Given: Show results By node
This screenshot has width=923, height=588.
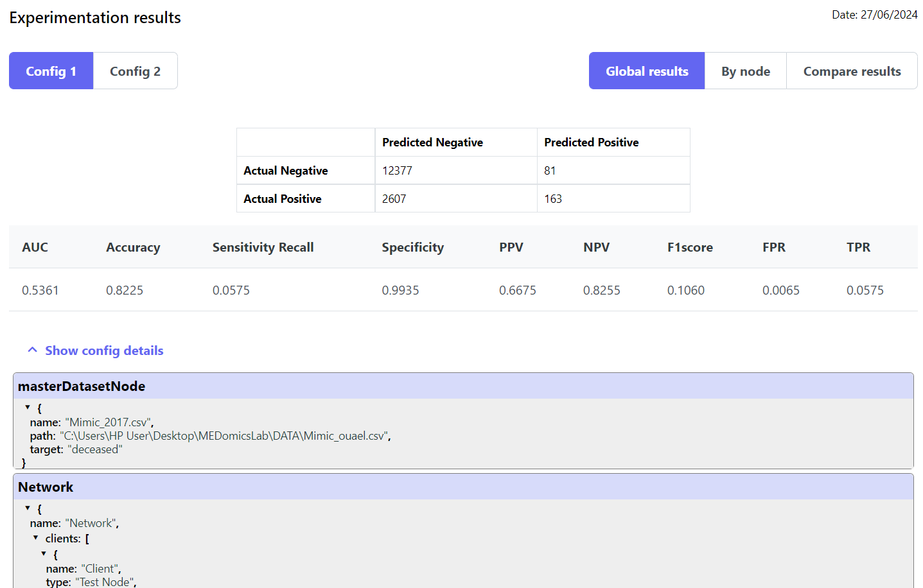Looking at the screenshot, I should point(745,71).
